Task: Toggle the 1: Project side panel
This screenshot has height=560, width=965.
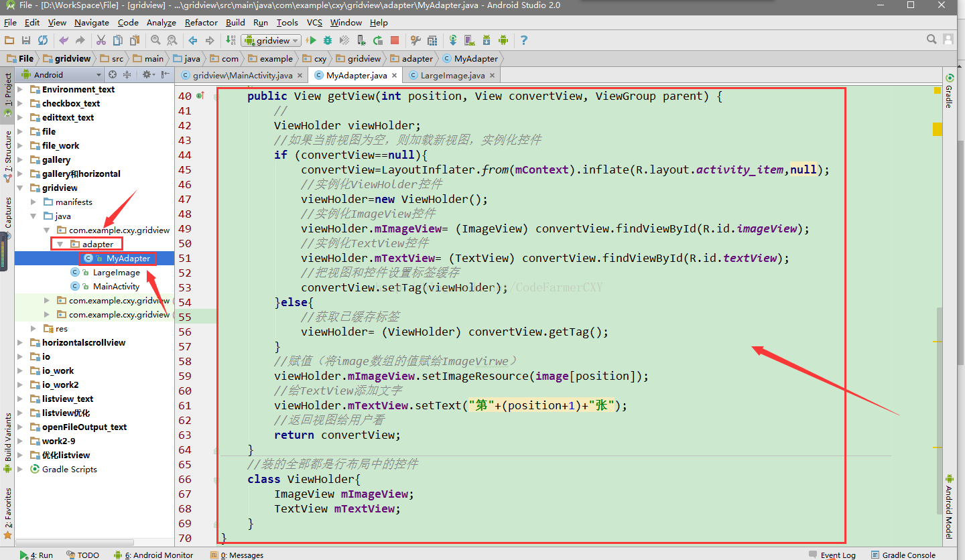Action: click(x=7, y=94)
